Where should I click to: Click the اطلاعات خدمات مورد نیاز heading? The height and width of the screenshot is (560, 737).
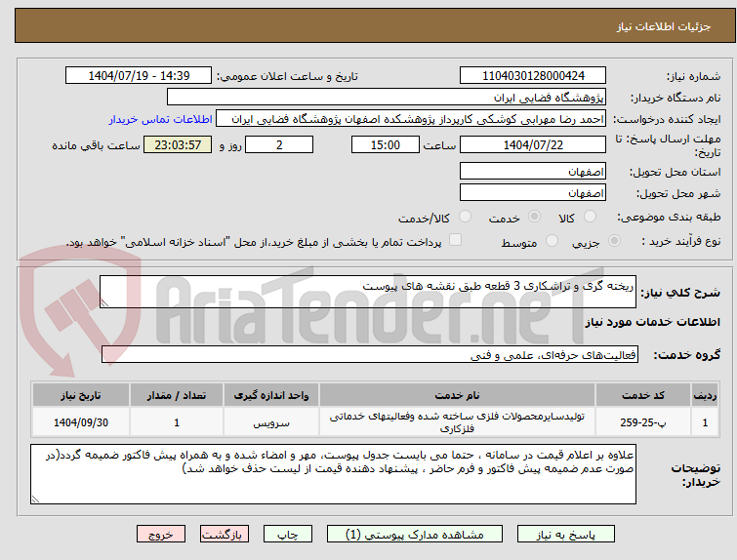[x=652, y=322]
